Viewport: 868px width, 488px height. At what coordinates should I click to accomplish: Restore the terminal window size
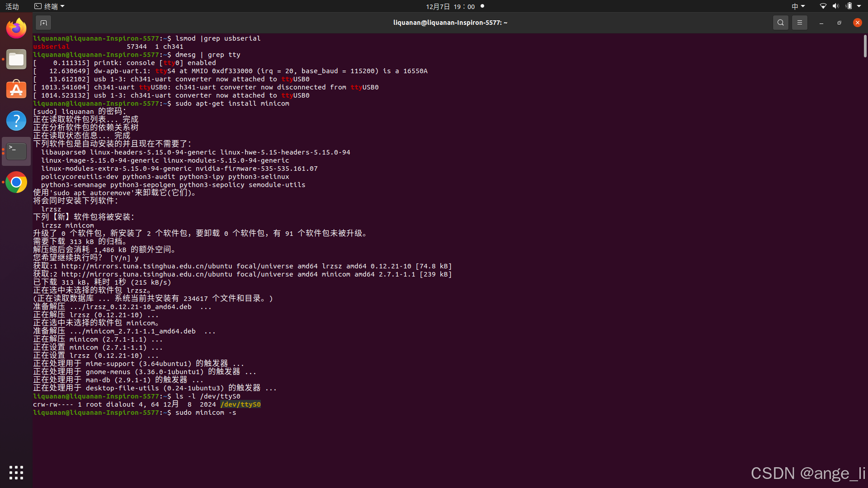839,23
